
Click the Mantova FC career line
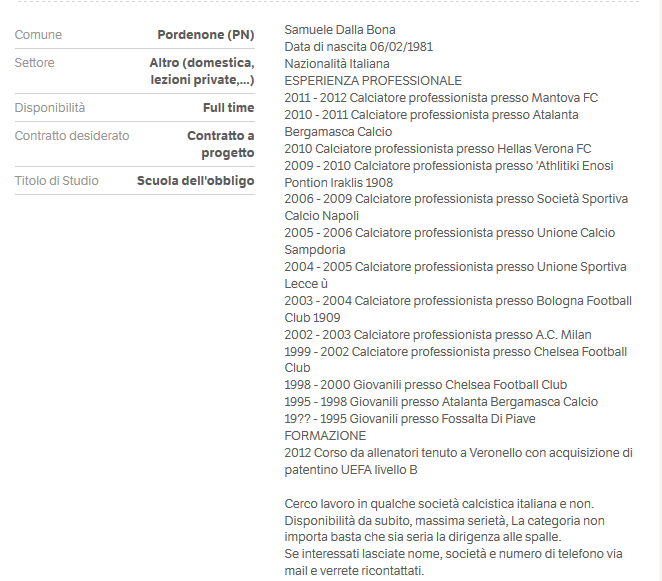pyautogui.click(x=441, y=98)
